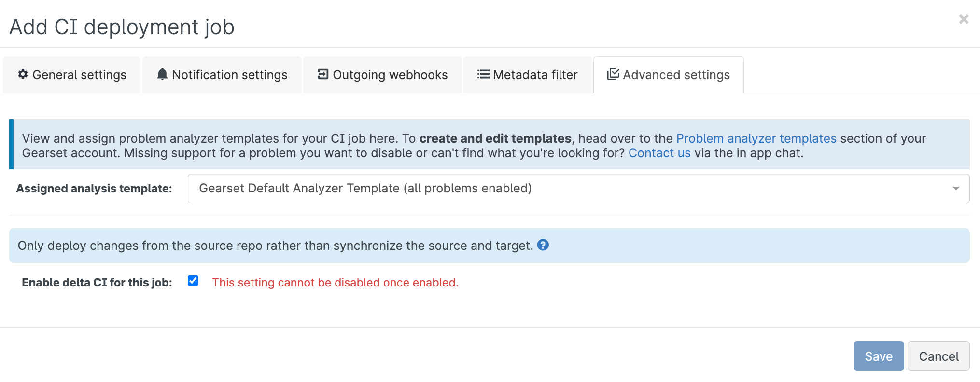Viewport: 980px width, 382px height.
Task: Click the Contact us link
Action: point(659,153)
